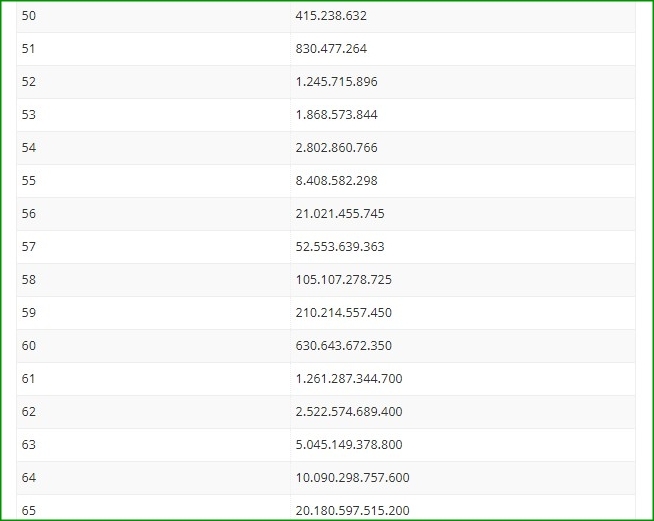Click the row number 51 cell
This screenshot has height=521, width=654.
(153, 49)
